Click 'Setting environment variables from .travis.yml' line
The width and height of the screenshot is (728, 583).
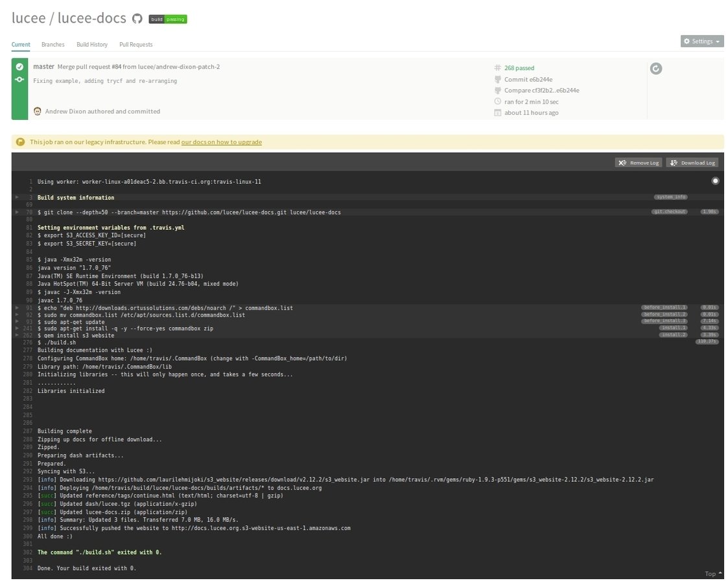(111, 228)
